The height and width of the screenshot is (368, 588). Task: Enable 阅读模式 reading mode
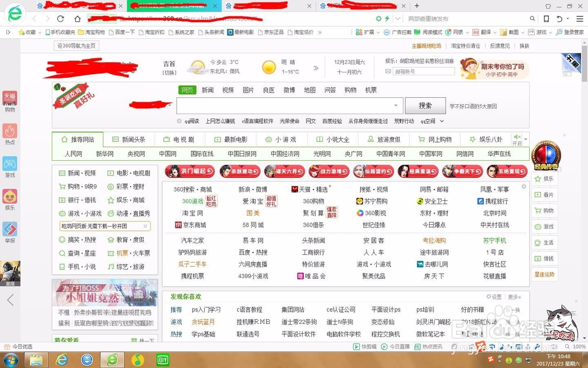428,32
